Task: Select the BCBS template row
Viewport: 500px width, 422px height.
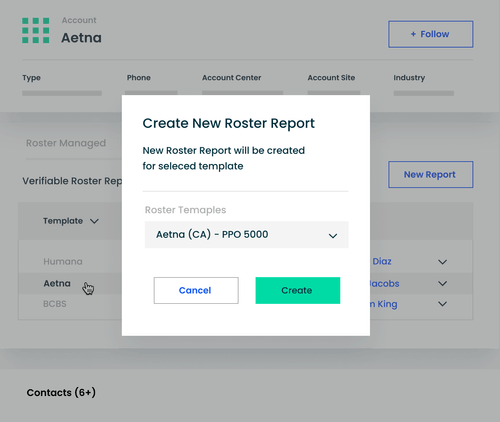Action: [55, 304]
